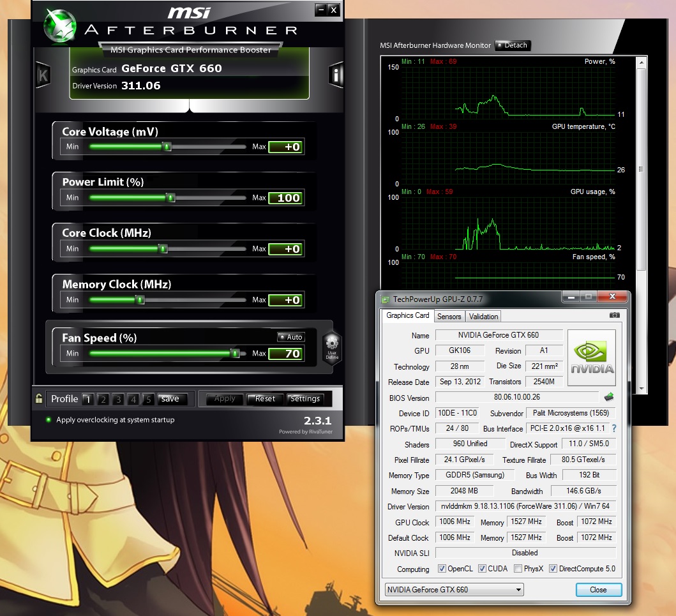Click Afterburner version 2.3.1 text

(x=317, y=421)
